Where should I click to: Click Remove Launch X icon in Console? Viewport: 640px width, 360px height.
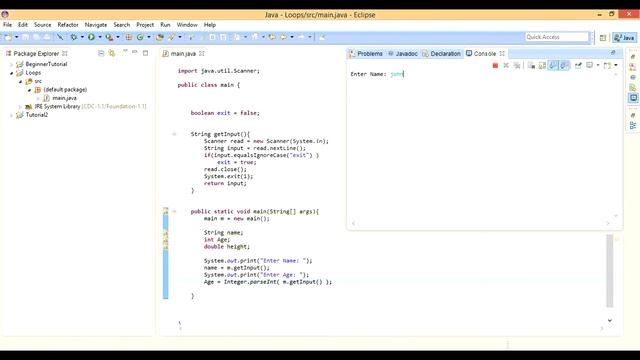click(506, 65)
